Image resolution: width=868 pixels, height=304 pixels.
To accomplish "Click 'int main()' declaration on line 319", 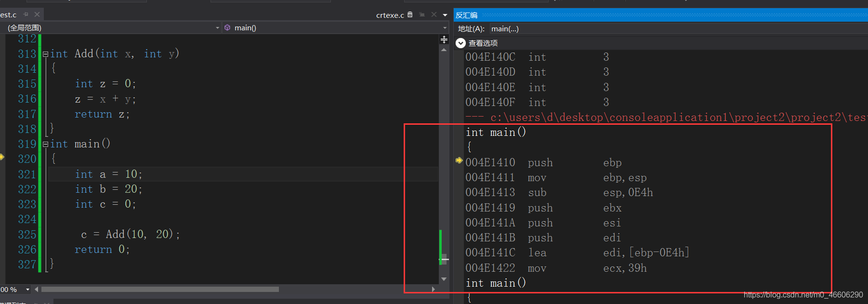I will tap(80, 144).
